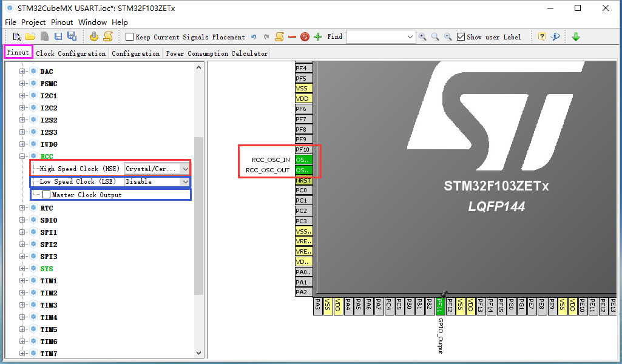Click the blue magnifier about icon

point(555,37)
